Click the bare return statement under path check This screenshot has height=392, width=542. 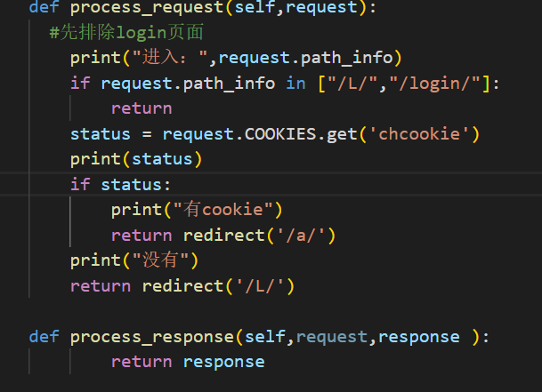[x=141, y=108]
